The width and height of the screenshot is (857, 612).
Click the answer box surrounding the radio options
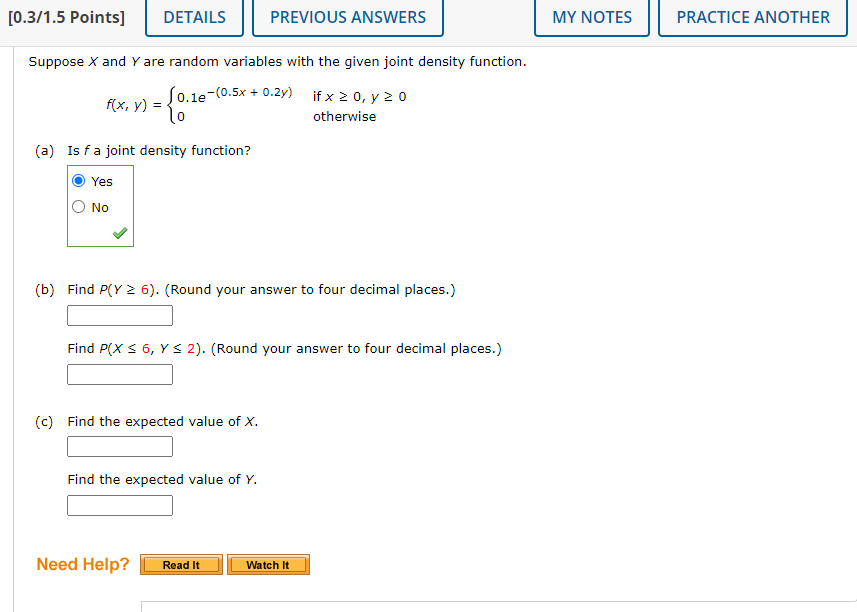tap(100, 206)
